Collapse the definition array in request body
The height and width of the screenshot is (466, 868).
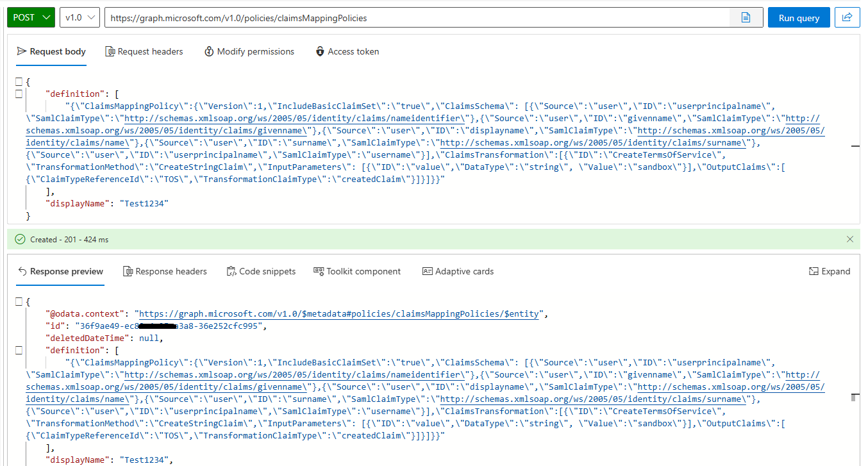click(x=19, y=94)
